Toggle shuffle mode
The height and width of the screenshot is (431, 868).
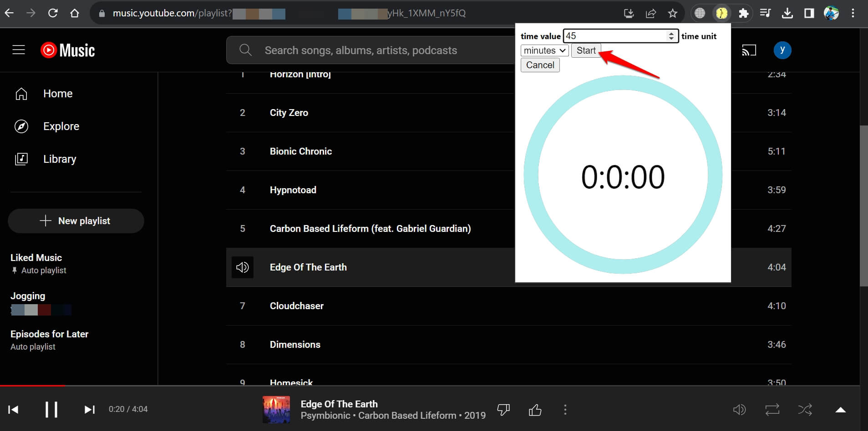(805, 410)
